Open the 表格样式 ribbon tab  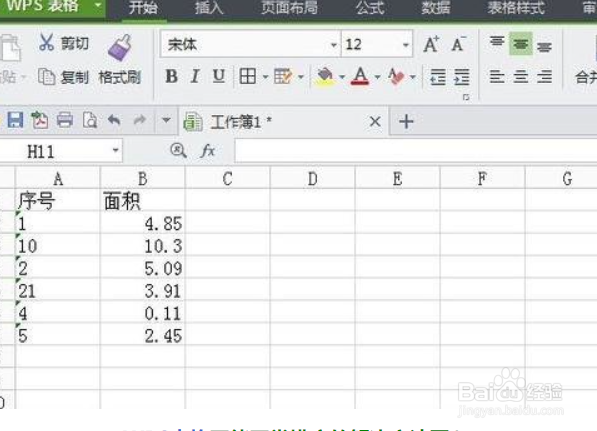click(516, 8)
